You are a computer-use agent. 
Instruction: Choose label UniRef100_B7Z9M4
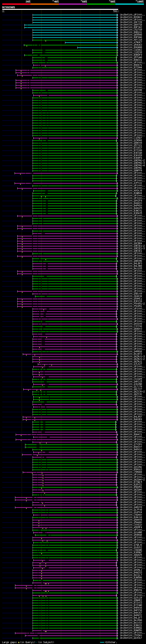131,68
